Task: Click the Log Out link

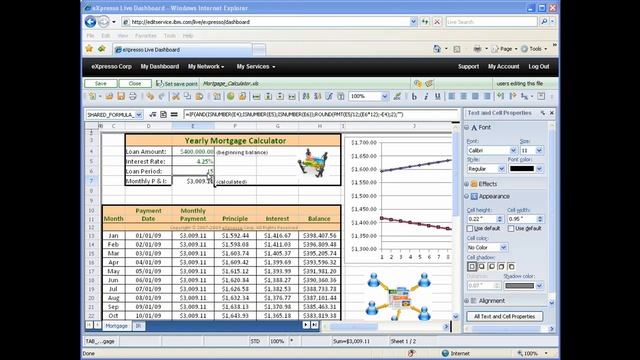Action: click(x=539, y=67)
